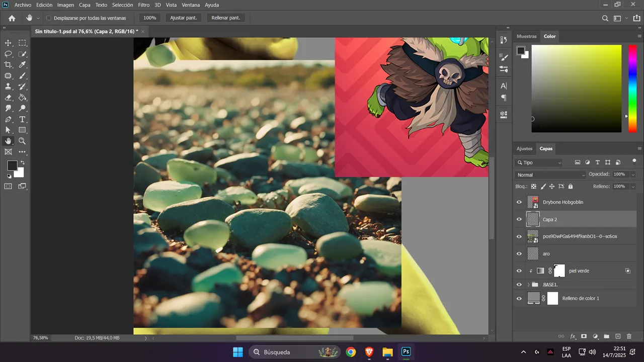Switch to the Ajustes tab
644x362 pixels.
(x=524, y=148)
